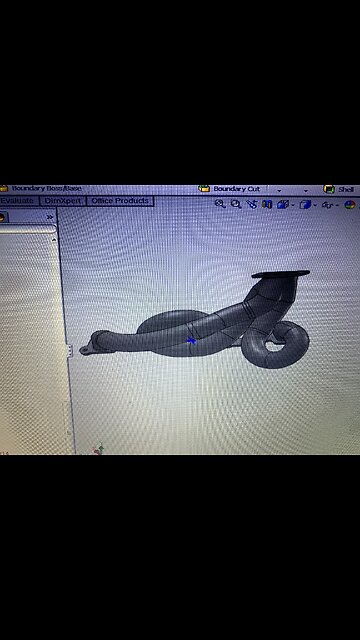Click the Shell feature button

coord(340,189)
